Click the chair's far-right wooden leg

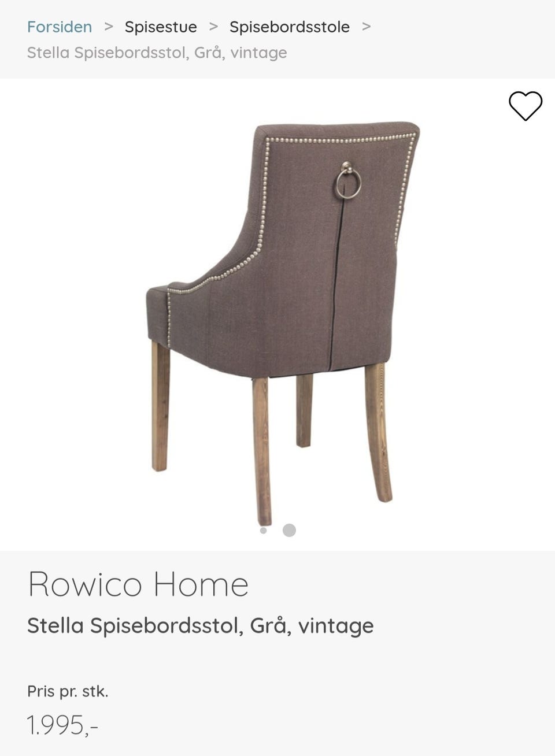pyautogui.click(x=379, y=432)
